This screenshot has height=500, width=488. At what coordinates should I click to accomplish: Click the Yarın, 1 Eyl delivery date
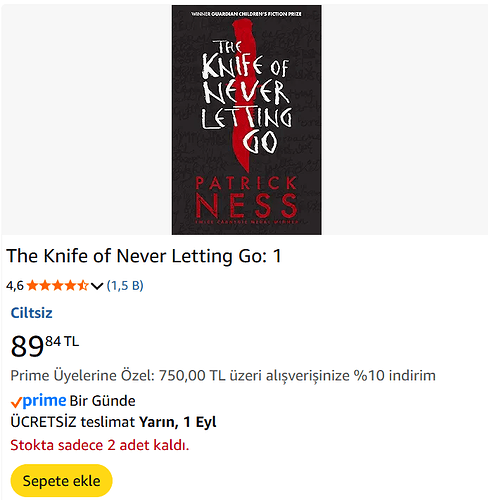tap(178, 422)
